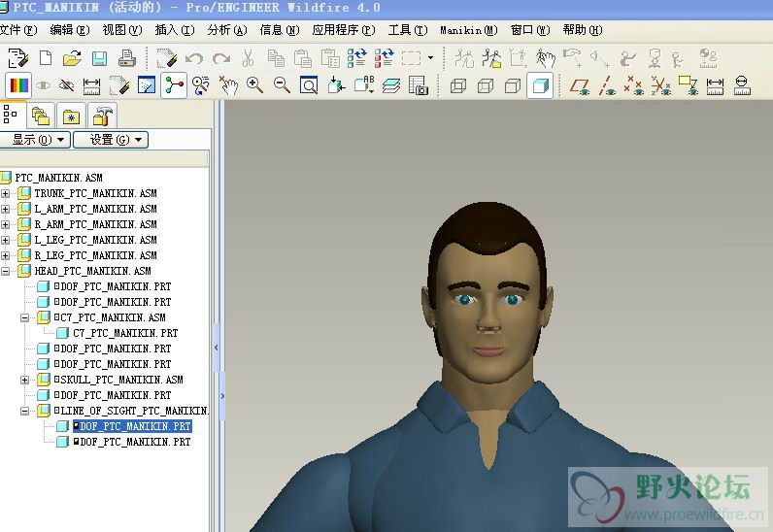The height and width of the screenshot is (532, 773).
Task: Click the zoom in magnifier icon
Action: coord(254,85)
